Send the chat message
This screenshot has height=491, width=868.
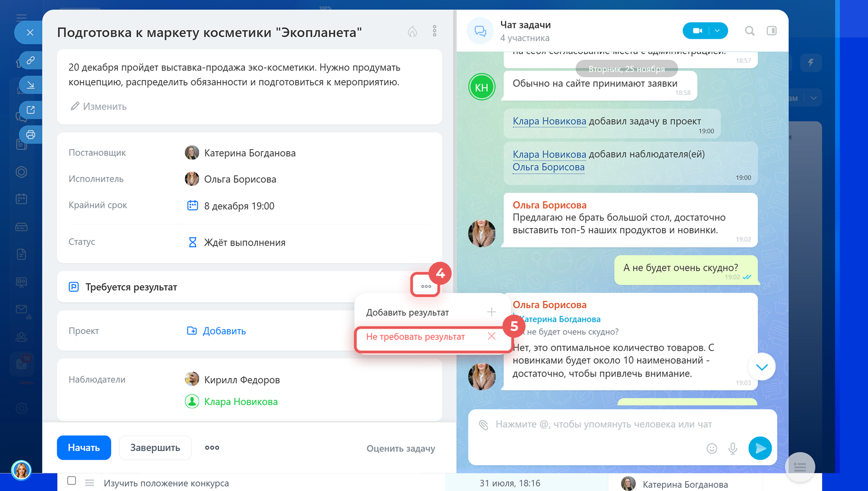pos(760,448)
